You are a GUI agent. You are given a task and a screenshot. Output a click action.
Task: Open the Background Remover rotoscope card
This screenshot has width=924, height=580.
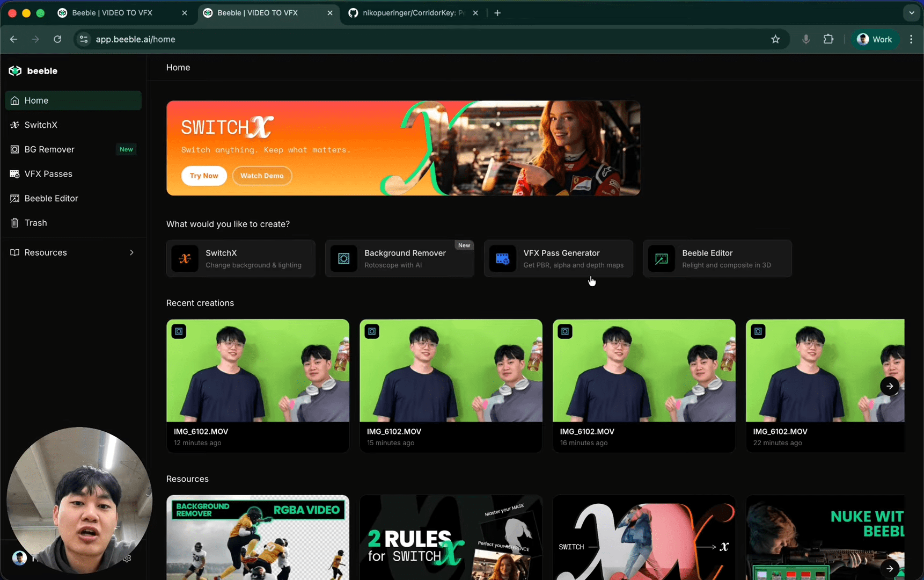[399, 258]
